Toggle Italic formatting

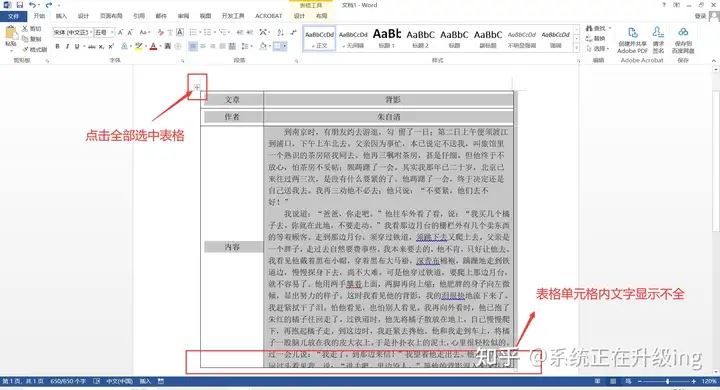(67, 46)
